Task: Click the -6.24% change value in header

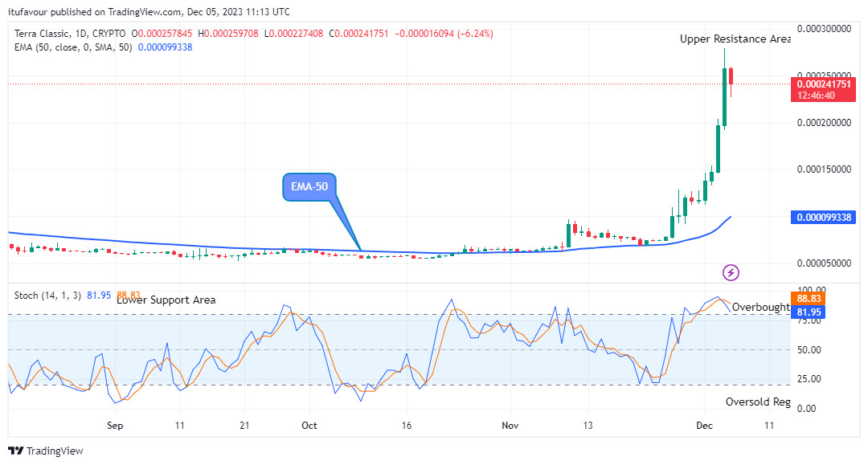Action: click(475, 34)
